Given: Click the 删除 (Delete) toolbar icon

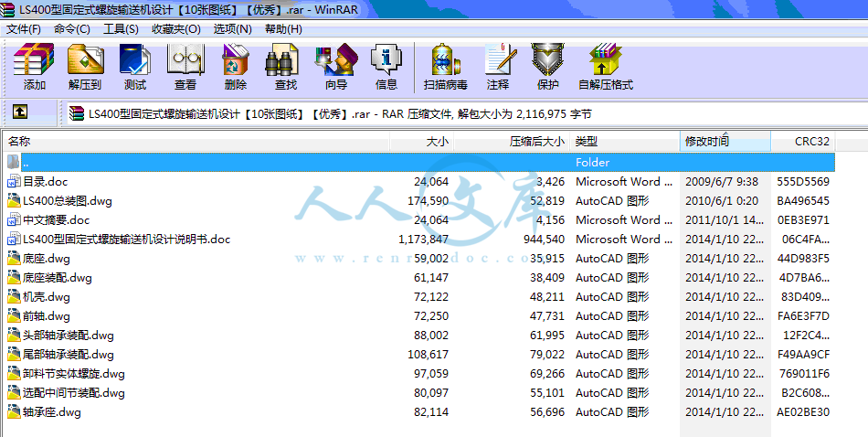Looking at the screenshot, I should click(x=237, y=59).
